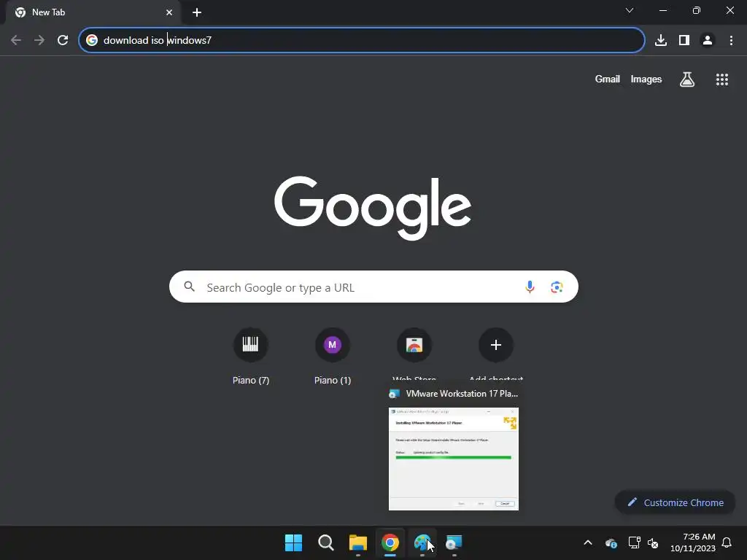
Task: Open the tab search chevron
Action: pyautogui.click(x=630, y=10)
